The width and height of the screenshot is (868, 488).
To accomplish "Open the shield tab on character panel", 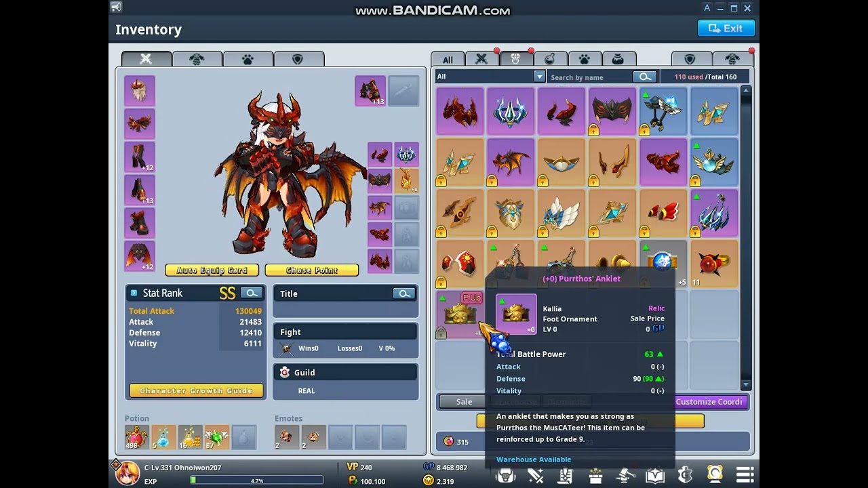I will pyautogui.click(x=298, y=60).
